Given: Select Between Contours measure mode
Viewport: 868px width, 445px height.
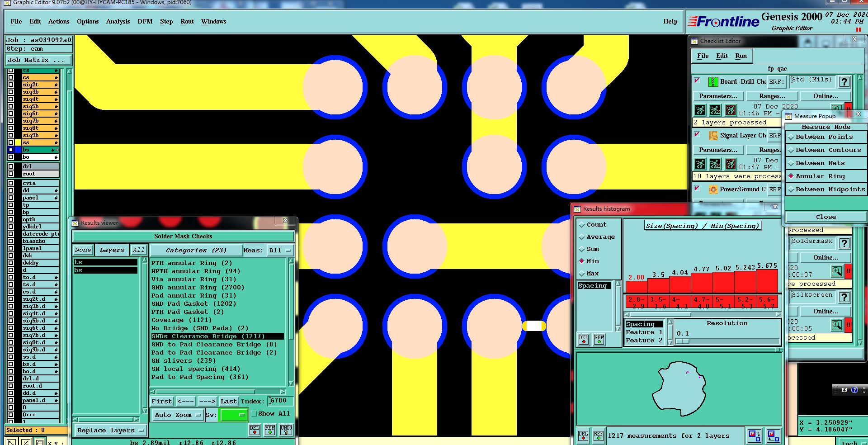Looking at the screenshot, I should point(826,150).
